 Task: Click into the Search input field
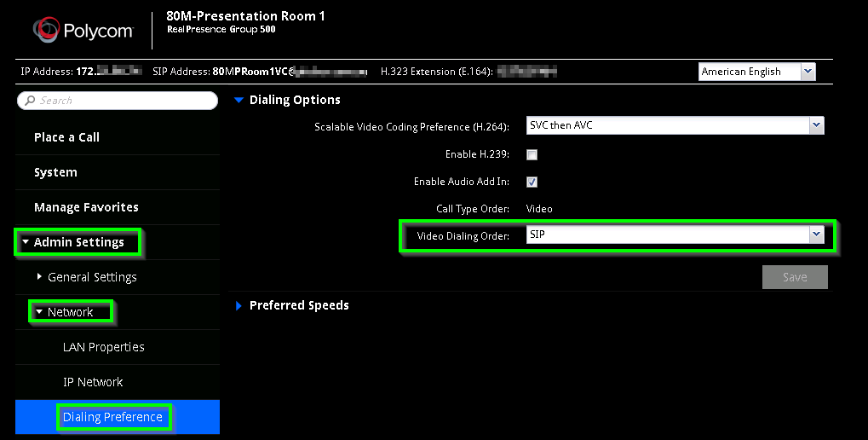coord(118,101)
